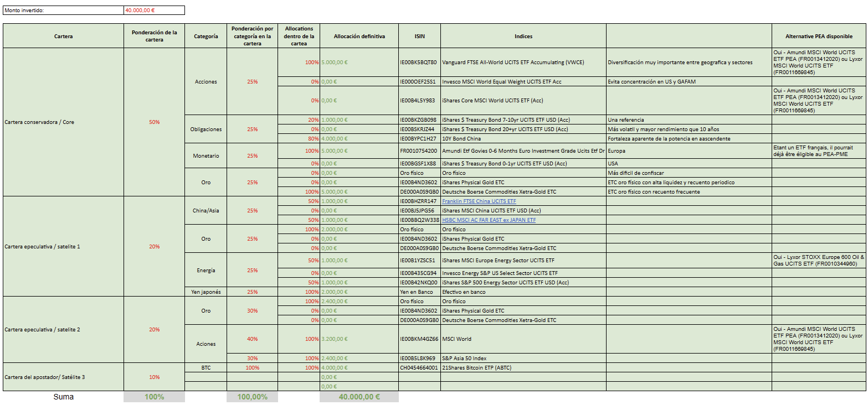
Task: Select the Obligaciones category cell
Action: point(206,129)
